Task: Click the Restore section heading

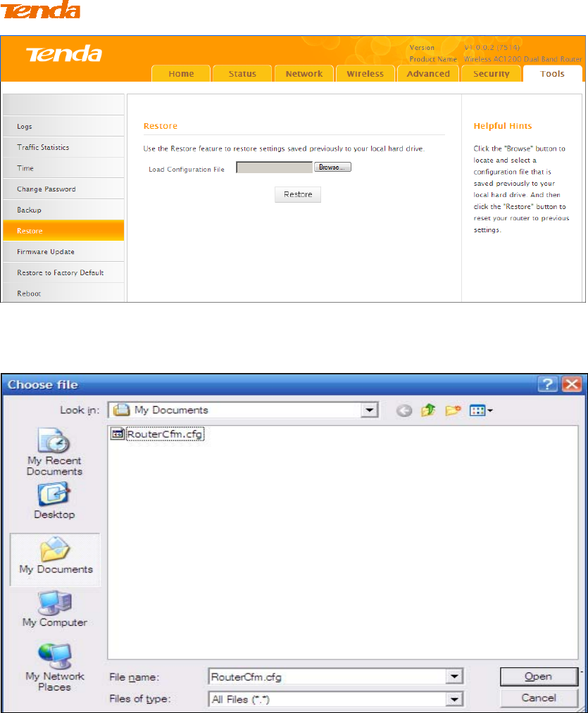Action: [160, 126]
